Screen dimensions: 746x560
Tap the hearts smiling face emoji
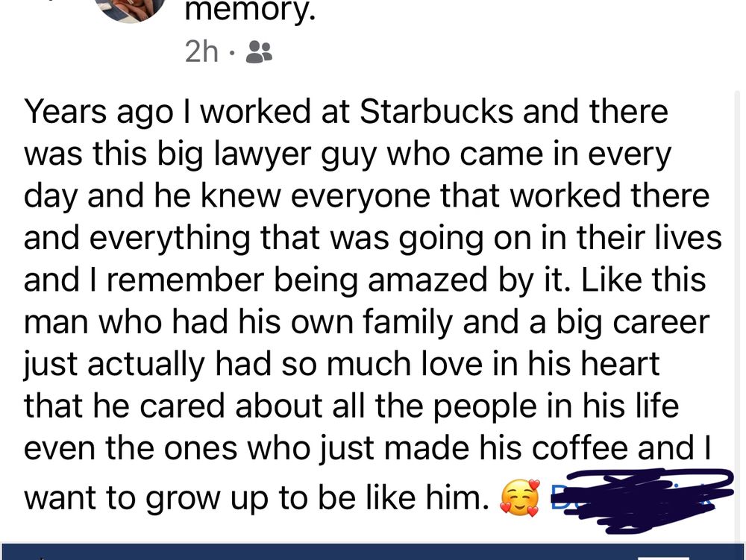click(520, 497)
